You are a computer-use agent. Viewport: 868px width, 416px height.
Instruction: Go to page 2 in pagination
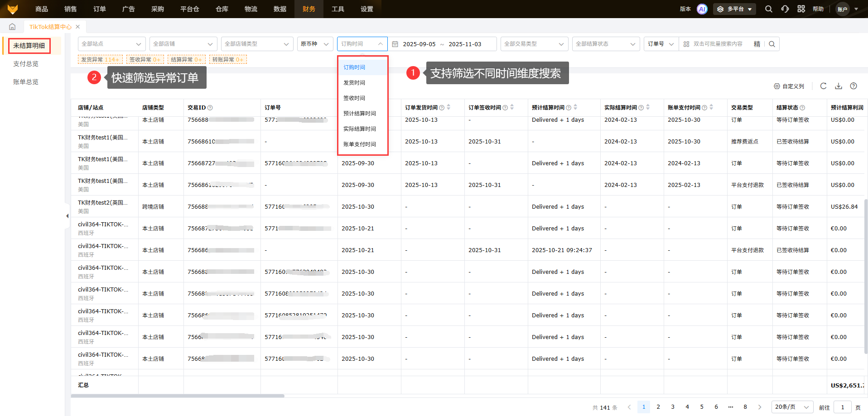(658, 407)
